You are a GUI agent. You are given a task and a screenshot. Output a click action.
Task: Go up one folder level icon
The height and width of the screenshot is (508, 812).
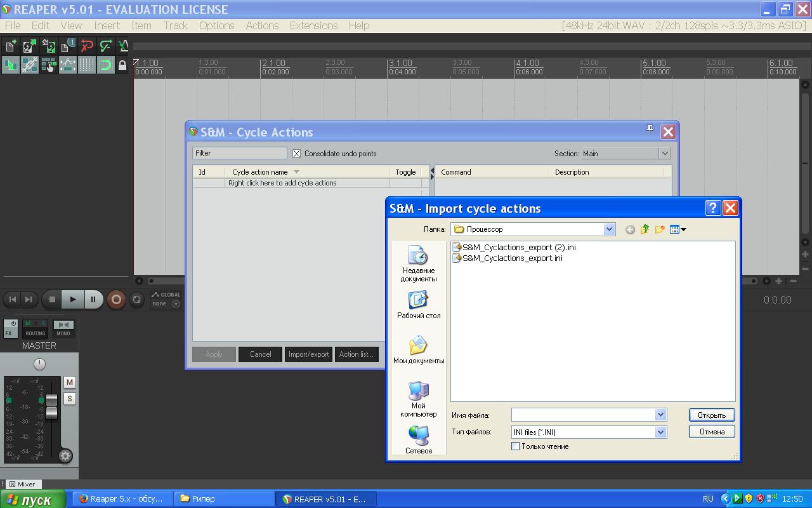point(645,229)
